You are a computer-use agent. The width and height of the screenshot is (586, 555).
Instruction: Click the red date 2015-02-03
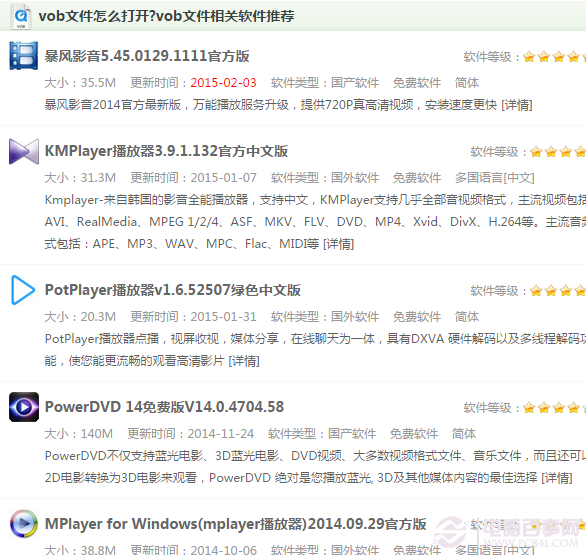[223, 83]
